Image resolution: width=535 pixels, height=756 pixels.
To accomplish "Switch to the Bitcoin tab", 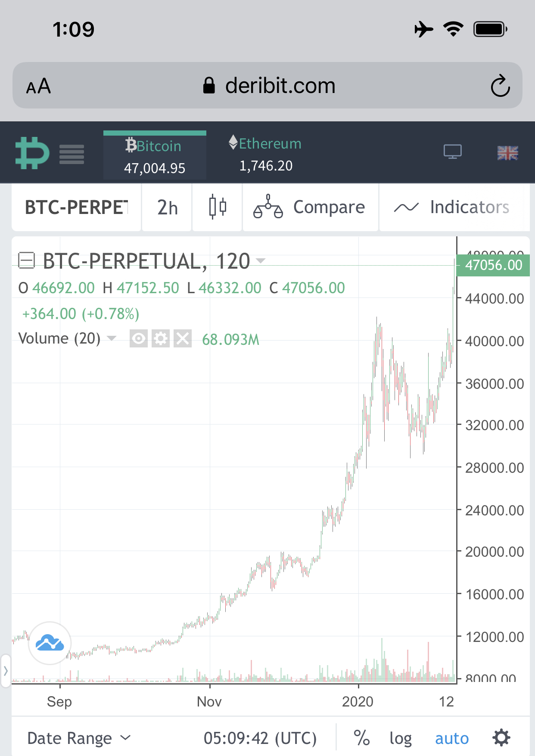I will point(155,156).
